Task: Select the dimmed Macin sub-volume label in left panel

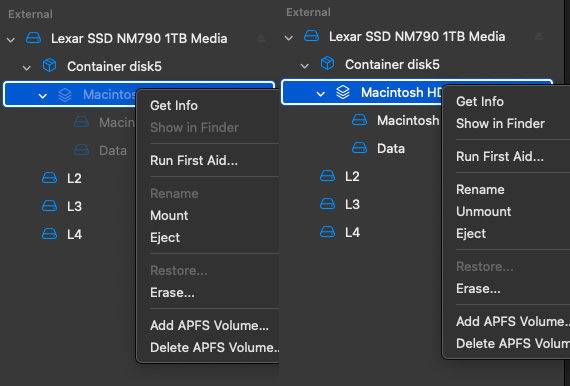Action: (117, 122)
